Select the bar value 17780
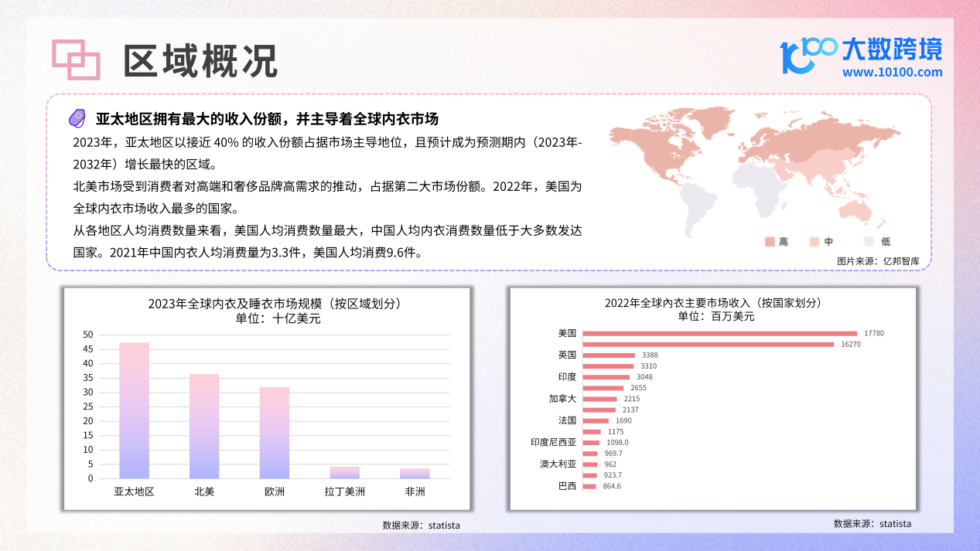The width and height of the screenshot is (980, 551). [x=874, y=333]
